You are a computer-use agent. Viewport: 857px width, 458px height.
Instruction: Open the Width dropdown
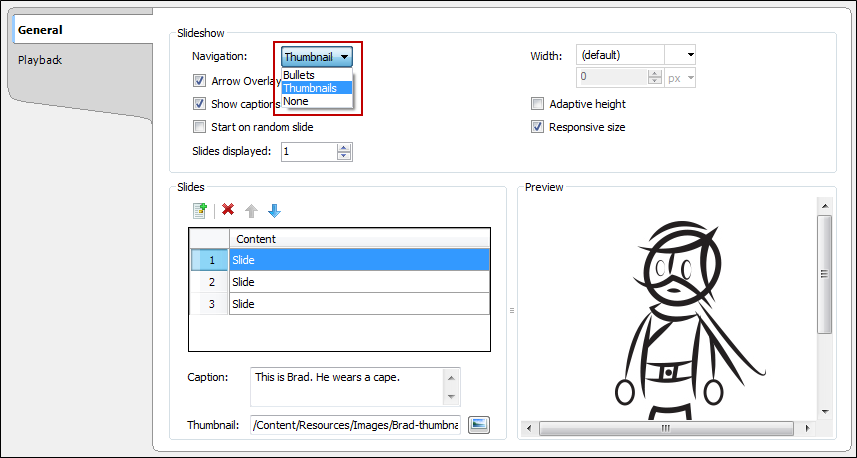(x=691, y=55)
